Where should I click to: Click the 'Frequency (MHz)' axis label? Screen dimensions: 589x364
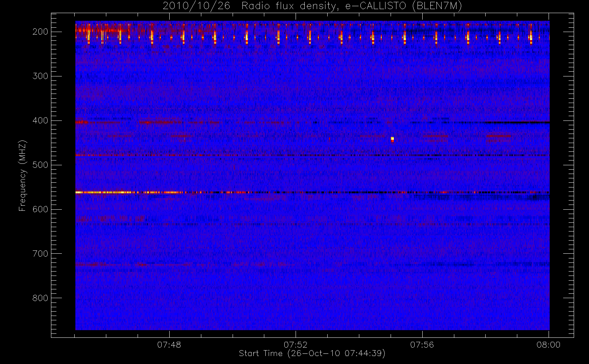(x=23, y=176)
